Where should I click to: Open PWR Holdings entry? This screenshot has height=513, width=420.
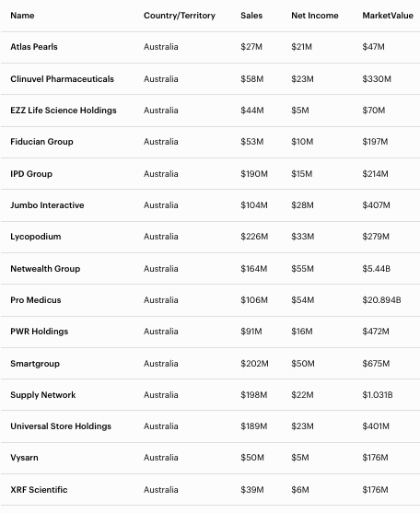pos(40,332)
